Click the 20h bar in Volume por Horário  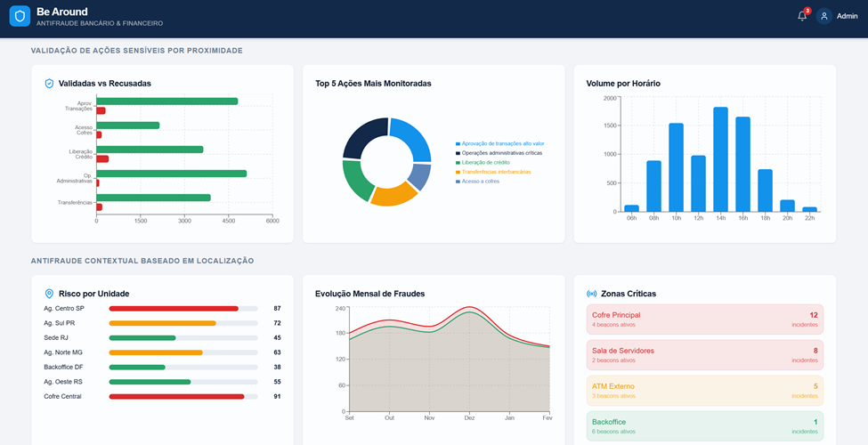tap(787, 206)
